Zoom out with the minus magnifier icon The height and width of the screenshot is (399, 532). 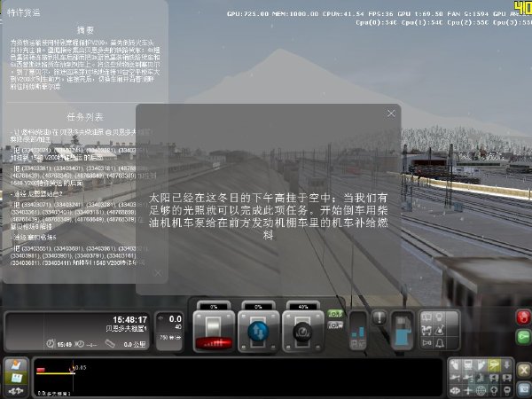(x=506, y=390)
